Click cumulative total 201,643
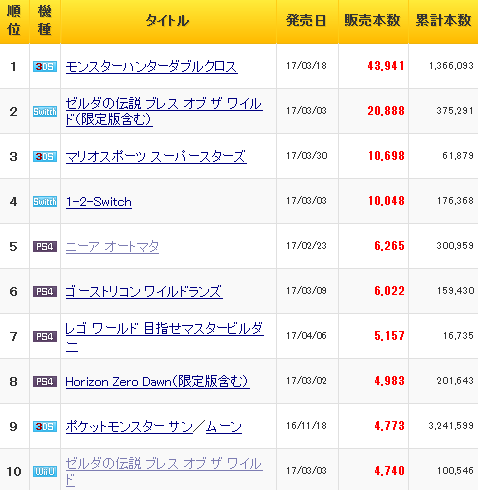478x490 pixels. coord(455,381)
